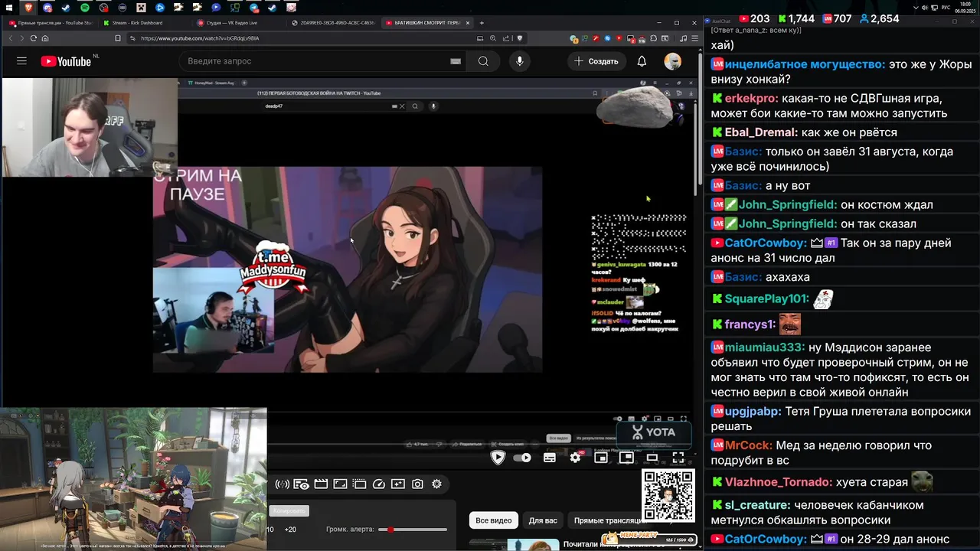The image size is (980, 551).
Task: Open the YouTube guide hamburger menu
Action: pyautogui.click(x=21, y=61)
